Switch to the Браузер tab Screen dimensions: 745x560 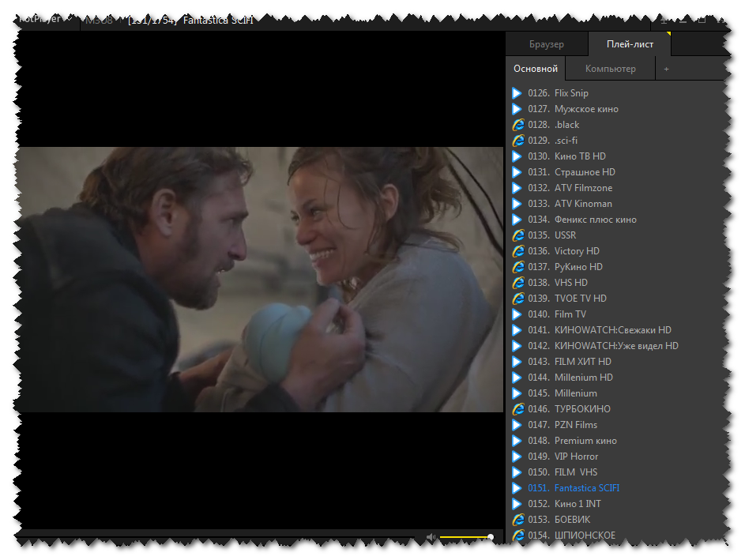point(547,44)
